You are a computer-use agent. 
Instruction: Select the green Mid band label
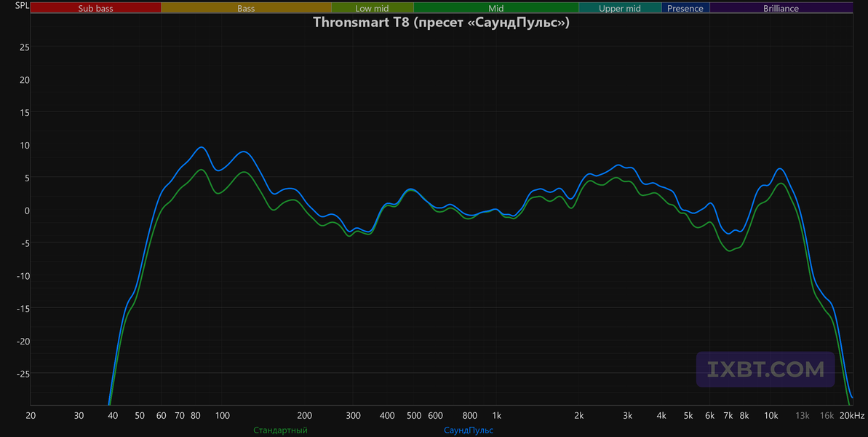496,8
